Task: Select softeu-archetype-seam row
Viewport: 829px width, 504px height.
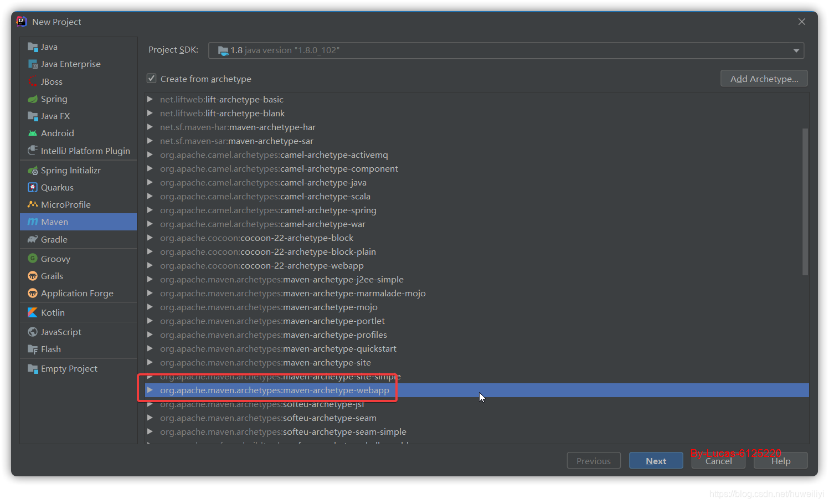Action: [x=477, y=418]
